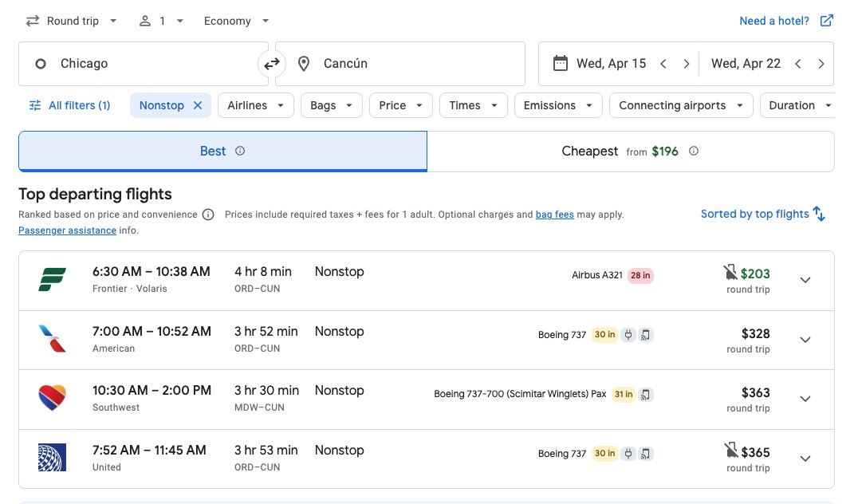This screenshot has width=858, height=504.
Task: Click the crossed-out carry-on bag icon on Frontier flight
Action: (729, 273)
